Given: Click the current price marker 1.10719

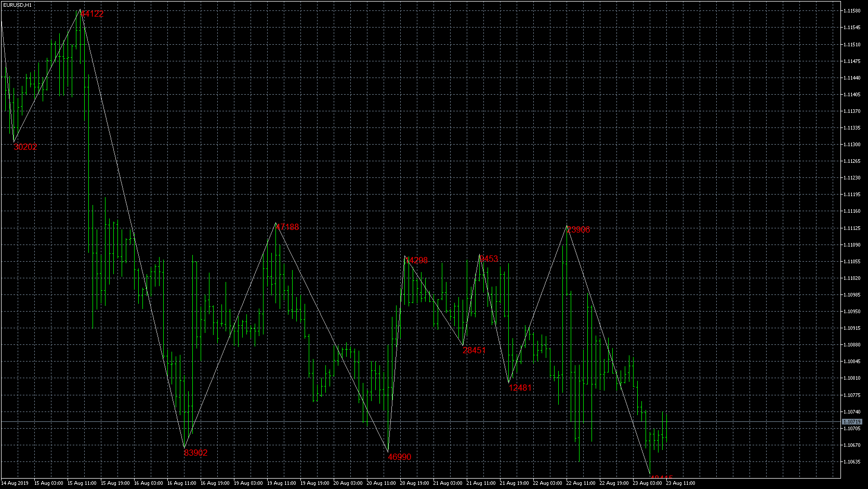Looking at the screenshot, I should [852, 421].
